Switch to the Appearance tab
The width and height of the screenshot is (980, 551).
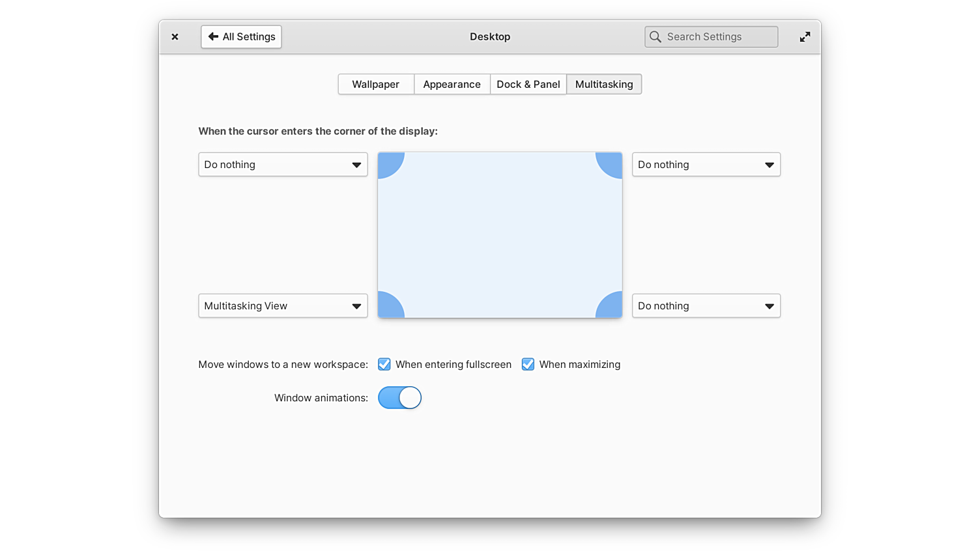[452, 85]
